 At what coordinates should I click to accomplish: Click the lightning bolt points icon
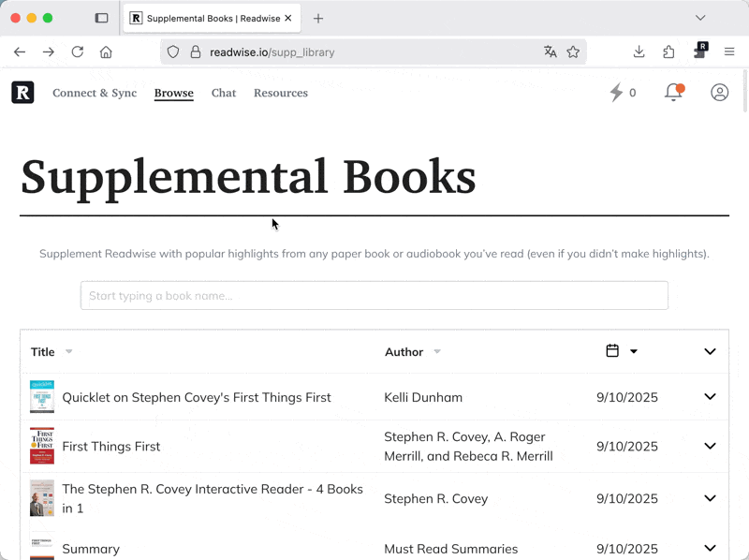(616, 92)
